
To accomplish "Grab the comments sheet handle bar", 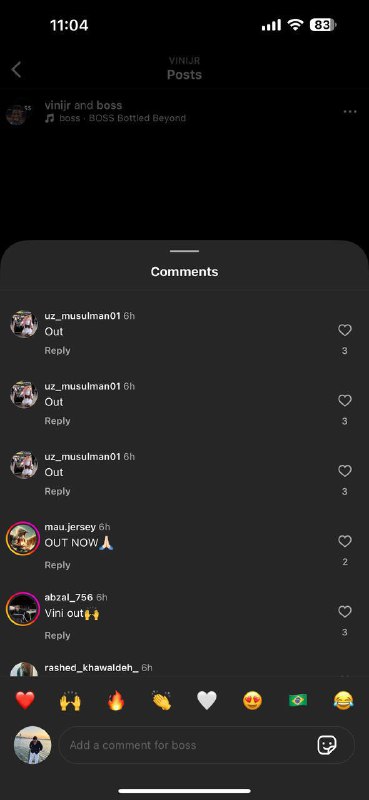I will [184, 251].
